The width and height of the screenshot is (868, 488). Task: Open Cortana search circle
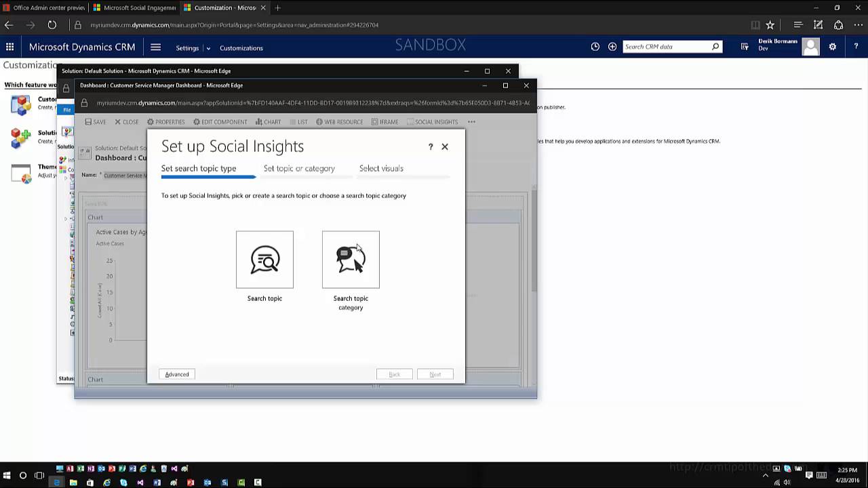(x=22, y=475)
